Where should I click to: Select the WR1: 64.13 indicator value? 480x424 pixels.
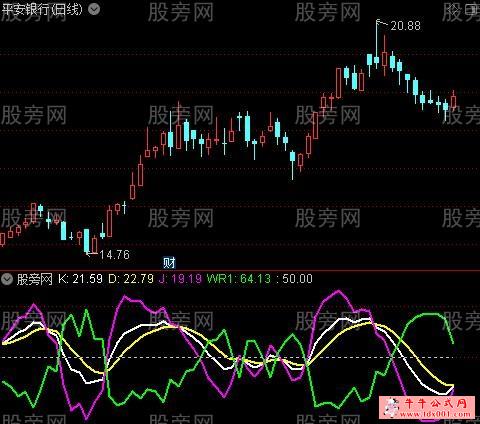click(239, 279)
